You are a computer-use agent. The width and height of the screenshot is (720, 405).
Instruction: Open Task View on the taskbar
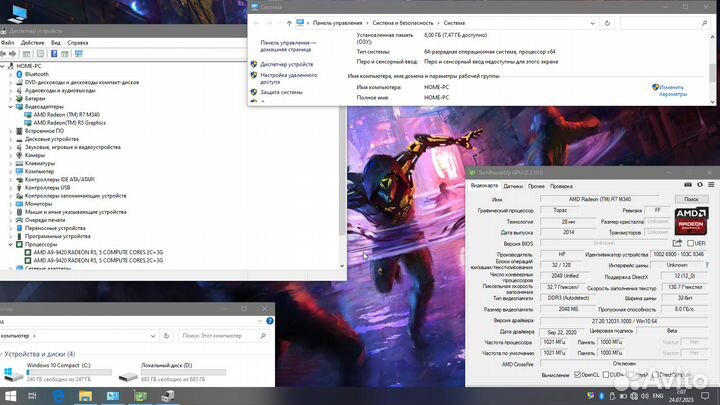pyautogui.click(x=32, y=396)
